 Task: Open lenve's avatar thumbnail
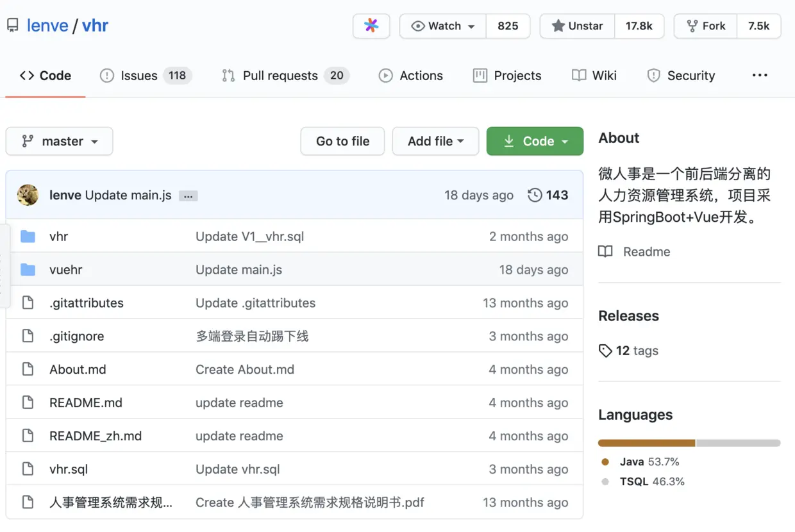point(28,195)
